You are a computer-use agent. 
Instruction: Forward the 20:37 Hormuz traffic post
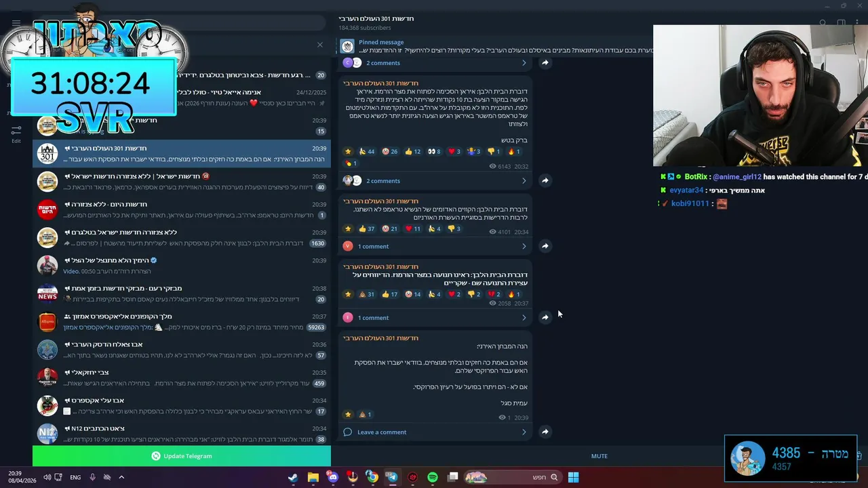pyautogui.click(x=545, y=317)
